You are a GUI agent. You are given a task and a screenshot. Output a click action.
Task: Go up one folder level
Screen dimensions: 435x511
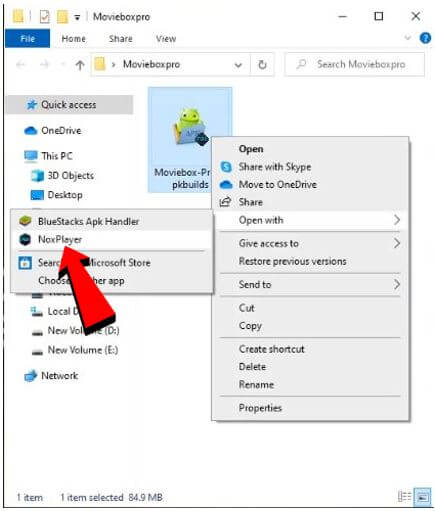tap(80, 65)
